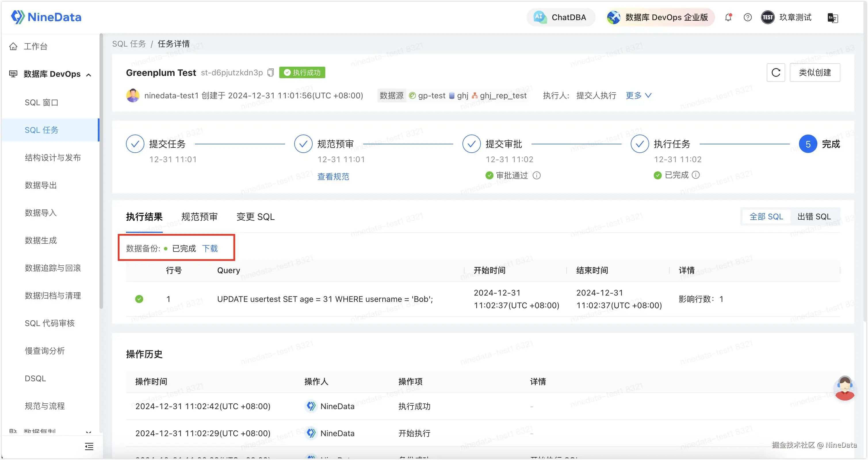Open the help question mark icon

tap(747, 17)
